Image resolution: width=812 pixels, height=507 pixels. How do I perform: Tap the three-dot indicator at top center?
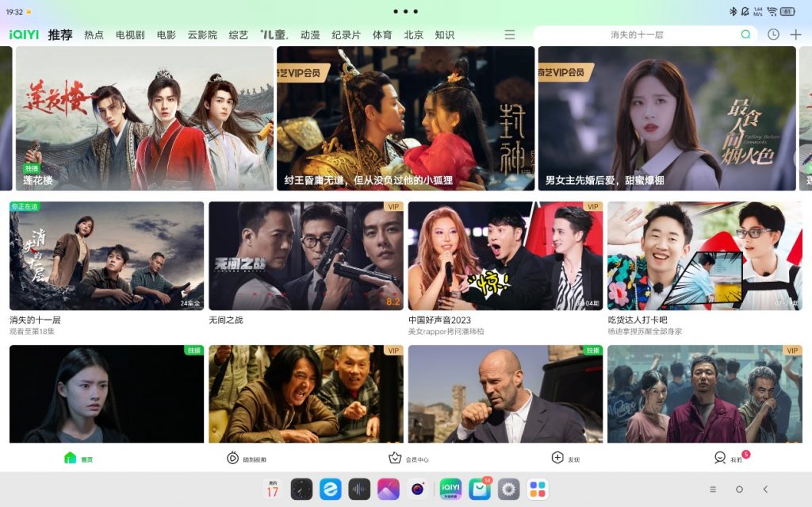405,11
